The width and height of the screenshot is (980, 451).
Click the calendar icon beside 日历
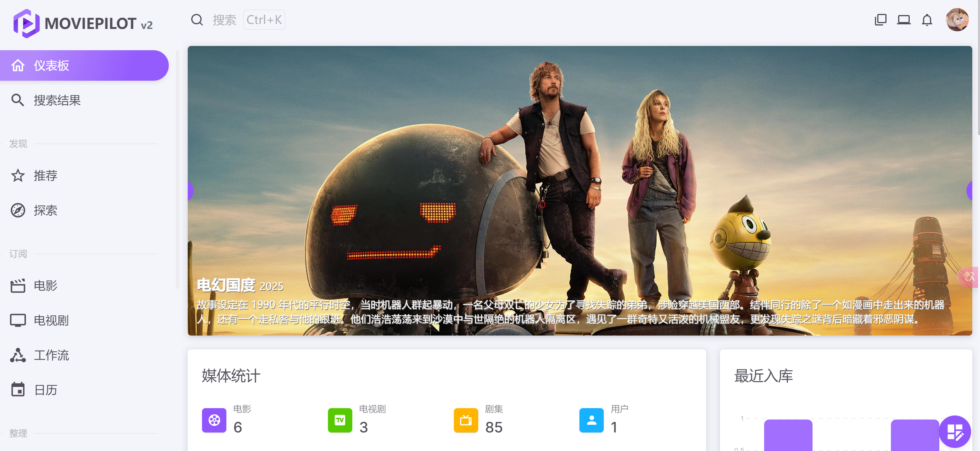[x=18, y=390]
